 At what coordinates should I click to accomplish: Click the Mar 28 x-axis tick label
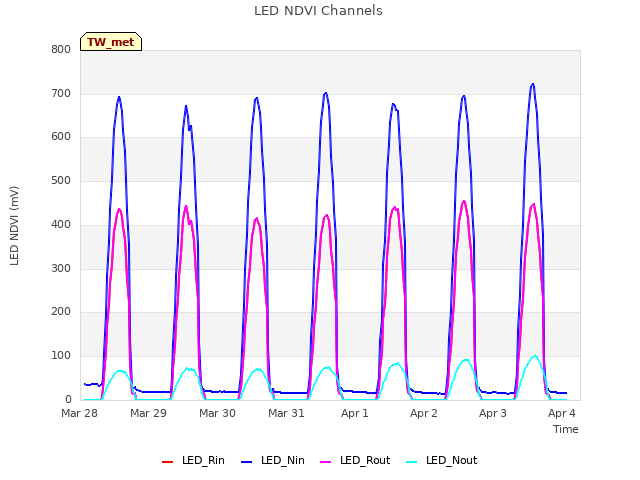coord(80,413)
